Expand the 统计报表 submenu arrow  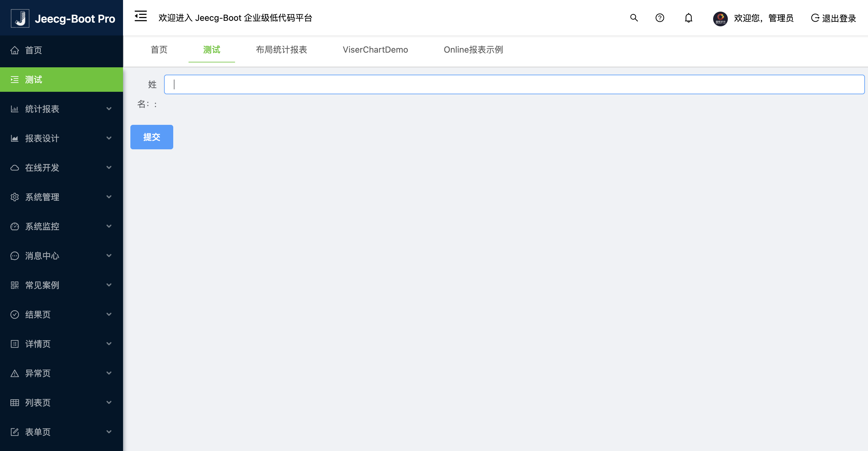click(109, 109)
